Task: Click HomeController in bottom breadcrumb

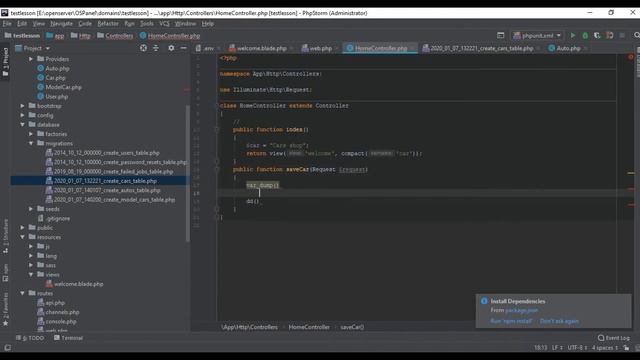Action: pyautogui.click(x=309, y=327)
